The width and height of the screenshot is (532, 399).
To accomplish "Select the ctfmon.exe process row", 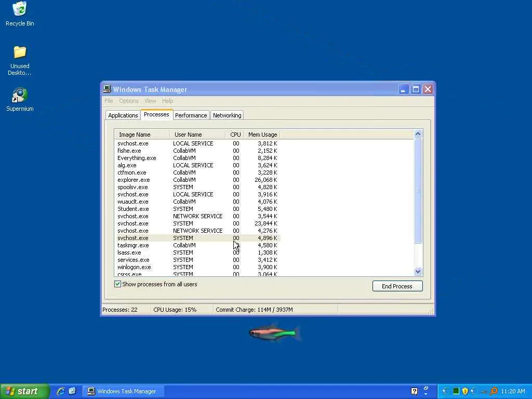I will (197, 172).
